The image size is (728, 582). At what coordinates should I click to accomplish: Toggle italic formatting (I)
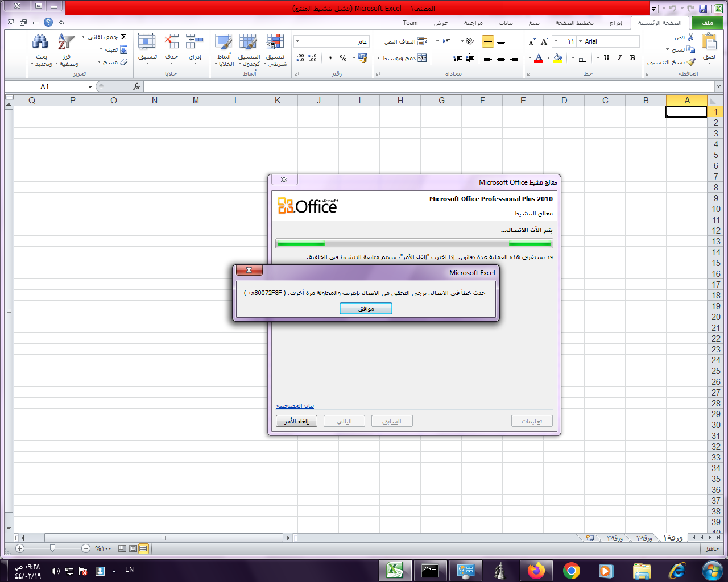point(619,58)
